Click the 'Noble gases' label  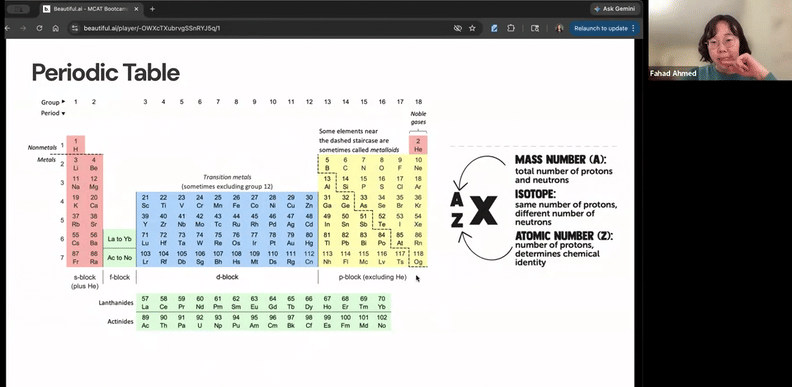pos(418,118)
